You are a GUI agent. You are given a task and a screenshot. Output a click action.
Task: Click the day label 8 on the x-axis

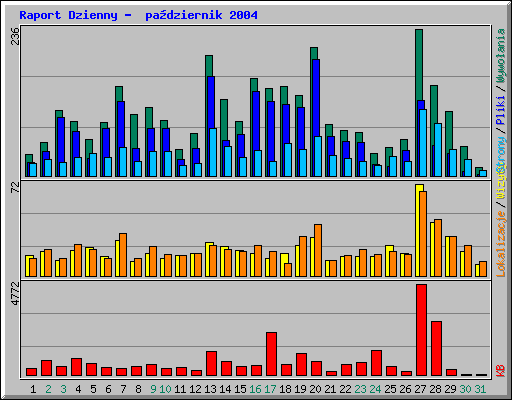pos(138,389)
